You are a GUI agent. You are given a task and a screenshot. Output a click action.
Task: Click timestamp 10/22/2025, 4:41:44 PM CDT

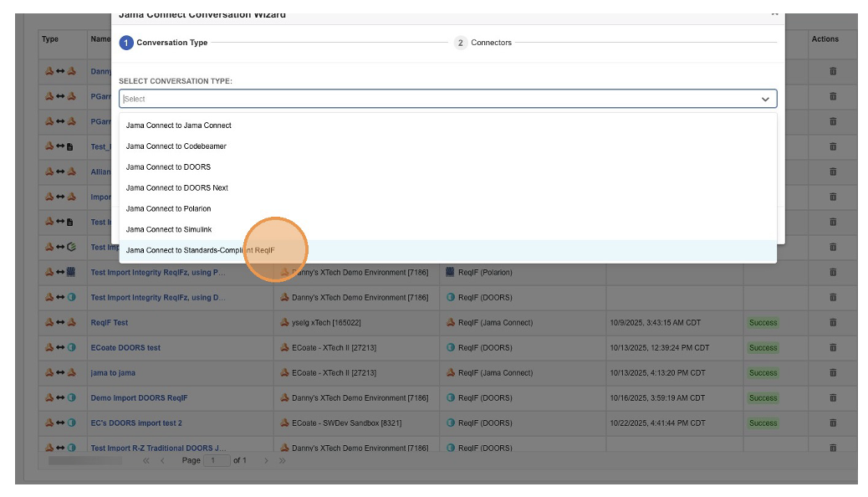(x=657, y=423)
